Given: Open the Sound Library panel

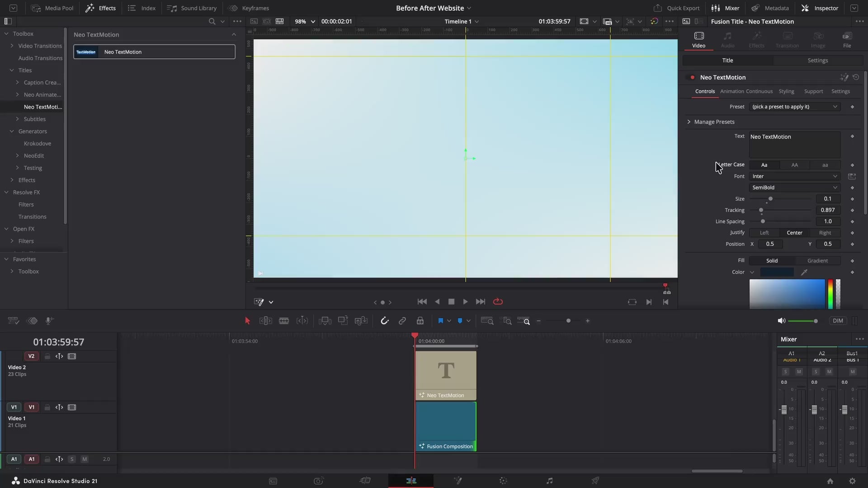Looking at the screenshot, I should point(192,8).
